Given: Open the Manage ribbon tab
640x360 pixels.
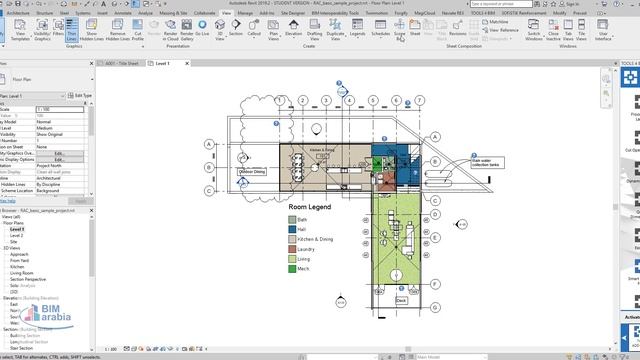Looking at the screenshot, I should [245, 13].
